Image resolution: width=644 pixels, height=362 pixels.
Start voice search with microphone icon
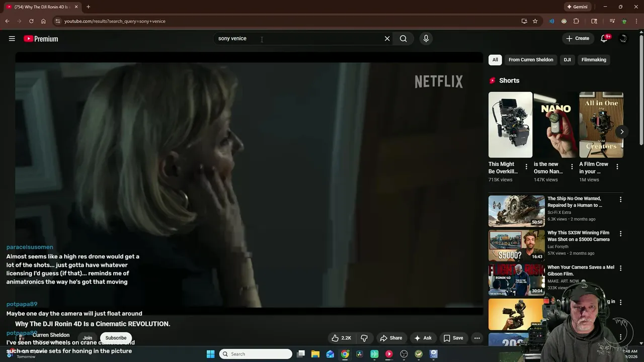(426, 39)
